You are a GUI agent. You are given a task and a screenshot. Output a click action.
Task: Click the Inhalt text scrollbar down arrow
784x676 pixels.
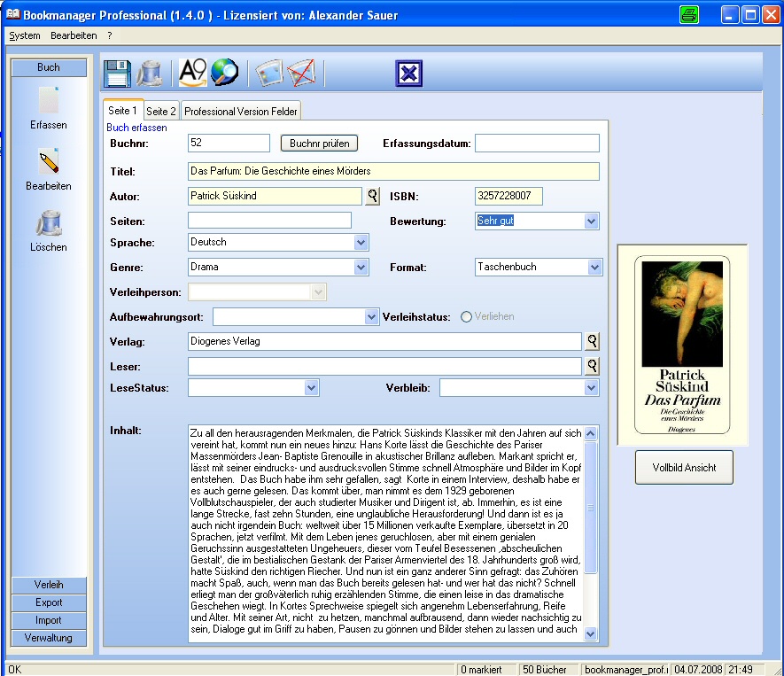591,634
